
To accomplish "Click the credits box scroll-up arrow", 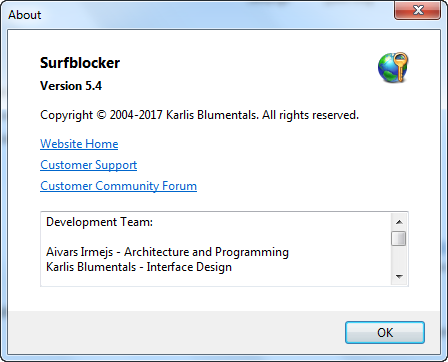I will 399,222.
